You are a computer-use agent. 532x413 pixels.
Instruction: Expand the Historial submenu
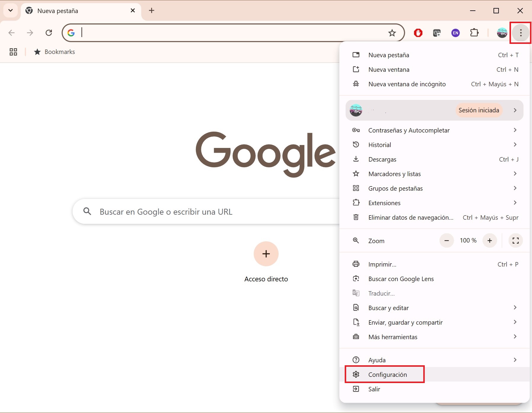pos(434,145)
